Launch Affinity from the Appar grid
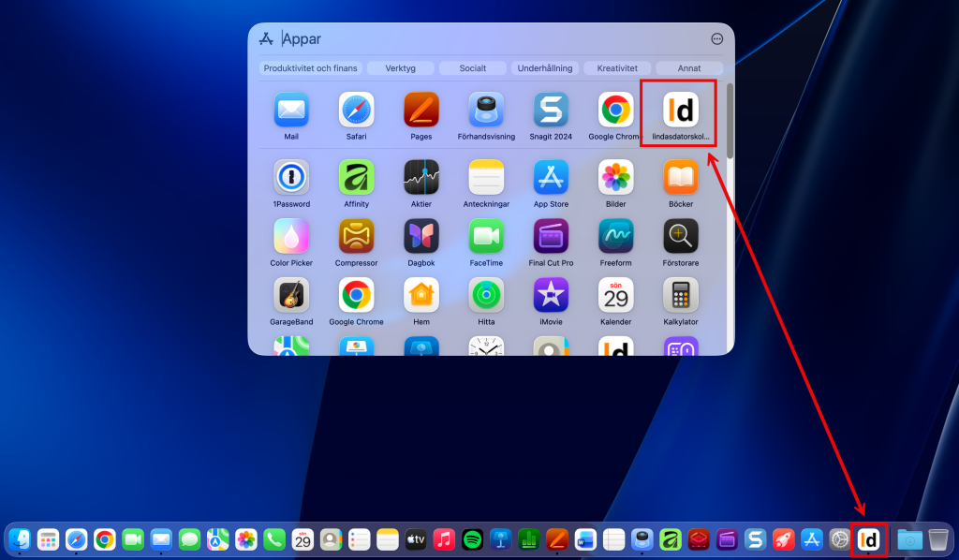Screen dimensions: 959x560 coord(356,177)
